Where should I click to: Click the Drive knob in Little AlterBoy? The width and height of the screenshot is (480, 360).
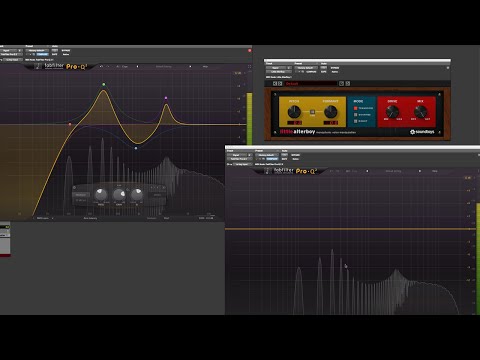(x=392, y=111)
